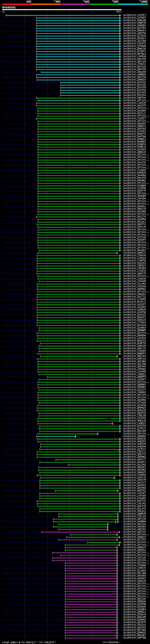Click hit UniRef100_B7G3S4
This screenshot has width=150, height=644.
tap(135, 426)
